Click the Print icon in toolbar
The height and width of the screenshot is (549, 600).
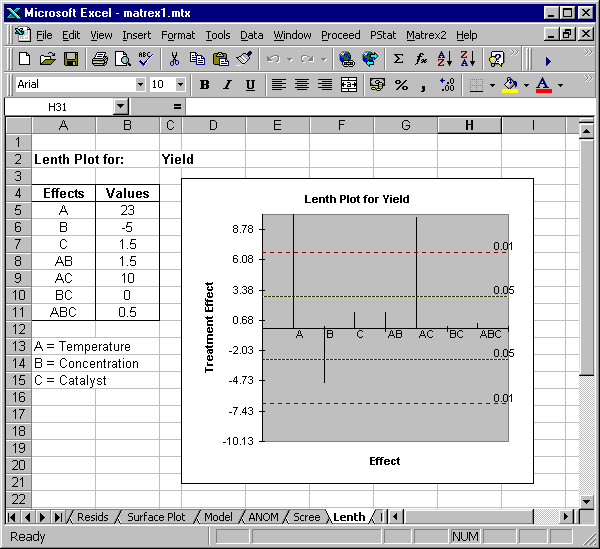pyautogui.click(x=100, y=59)
